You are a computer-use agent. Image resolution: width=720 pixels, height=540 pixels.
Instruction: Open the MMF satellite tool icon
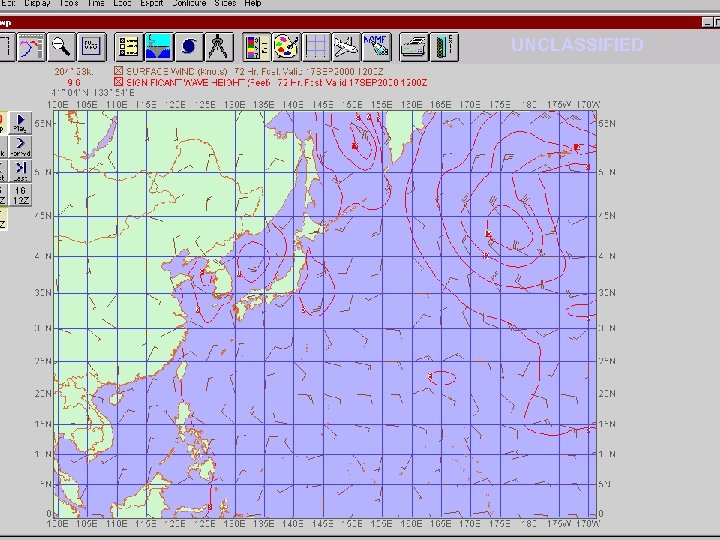click(377, 47)
